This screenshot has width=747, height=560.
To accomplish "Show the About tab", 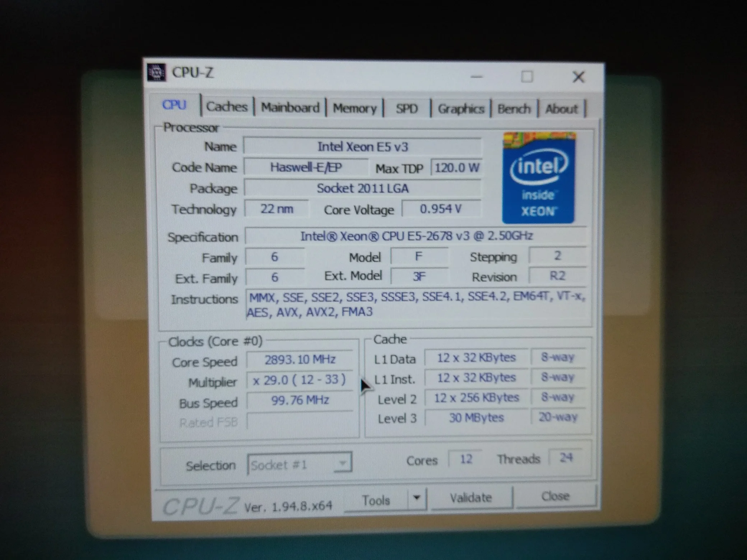I will (x=561, y=109).
